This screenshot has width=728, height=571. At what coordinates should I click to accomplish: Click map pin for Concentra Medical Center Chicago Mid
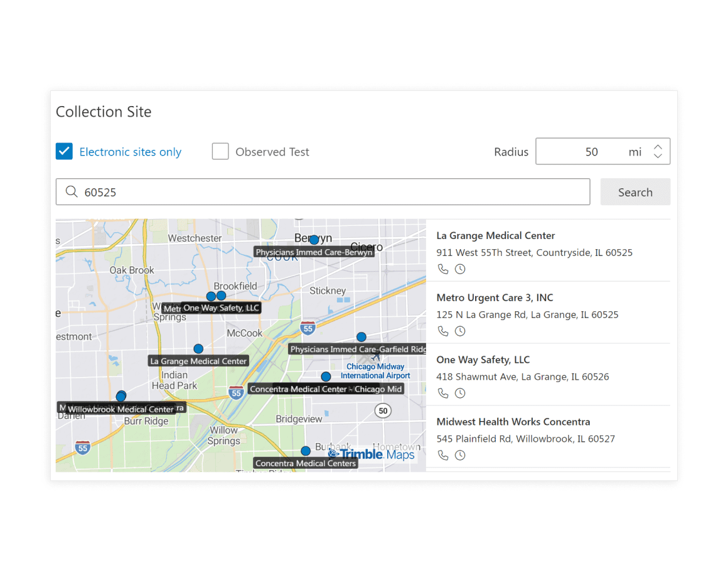coord(326,376)
